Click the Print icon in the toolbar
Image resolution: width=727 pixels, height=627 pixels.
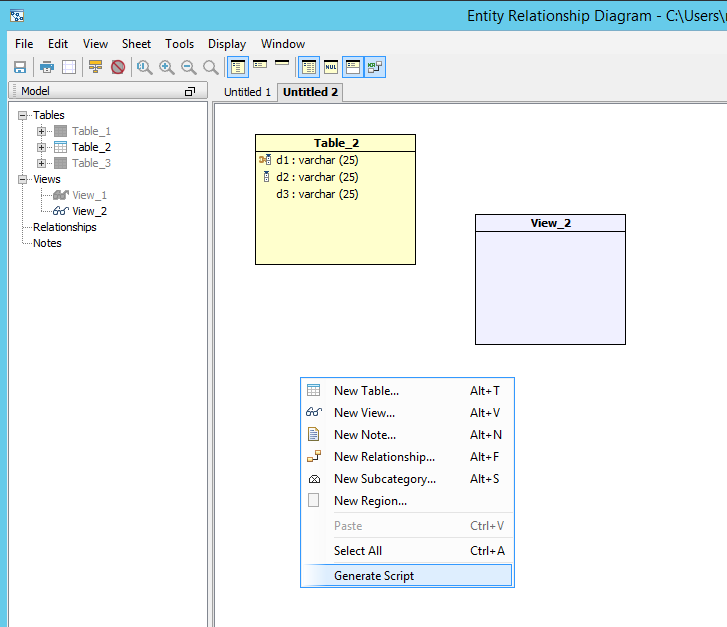tap(46, 67)
